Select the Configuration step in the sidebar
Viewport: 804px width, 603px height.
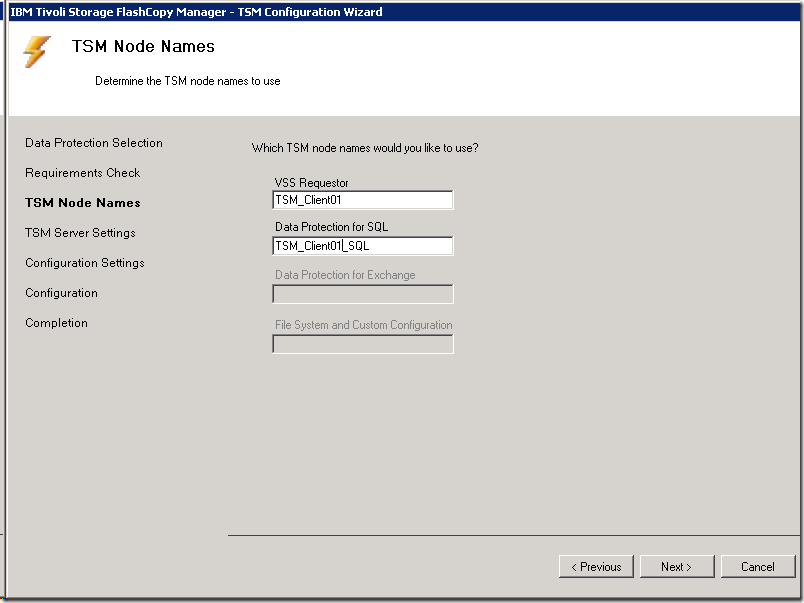click(62, 293)
